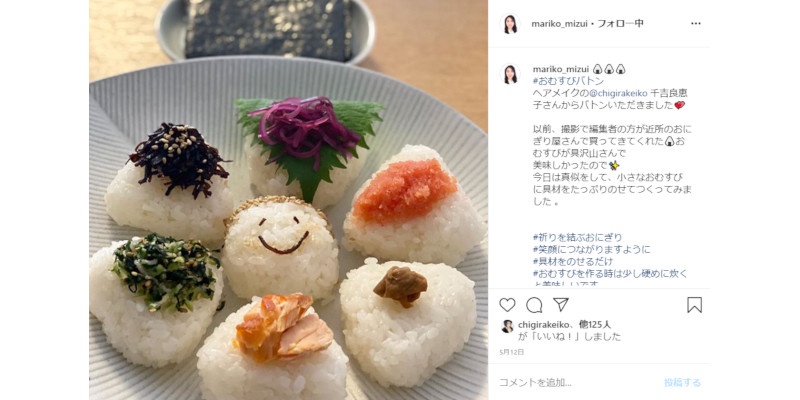Submit comment with 投稿する button
This screenshot has height=400, width=800.
click(x=682, y=382)
